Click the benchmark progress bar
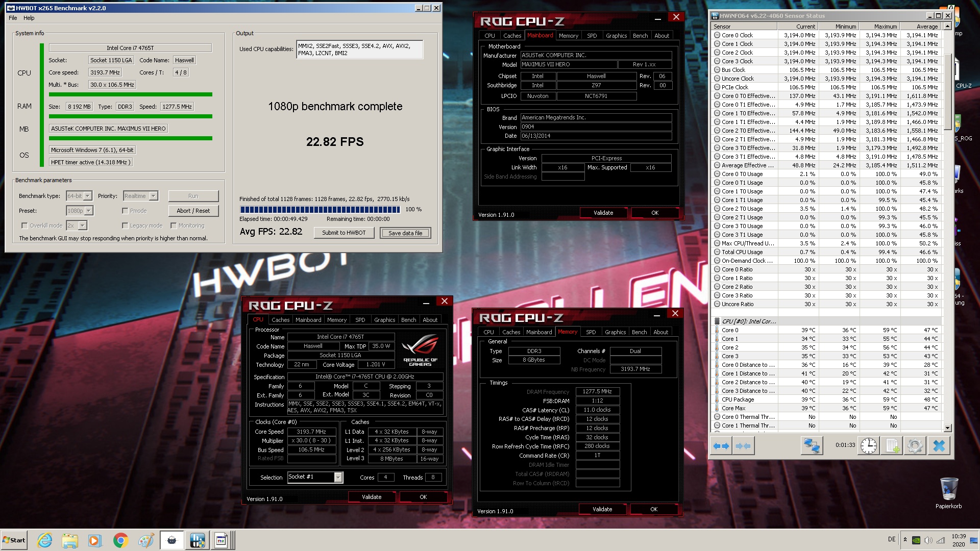This screenshot has height=551, width=980. point(321,210)
